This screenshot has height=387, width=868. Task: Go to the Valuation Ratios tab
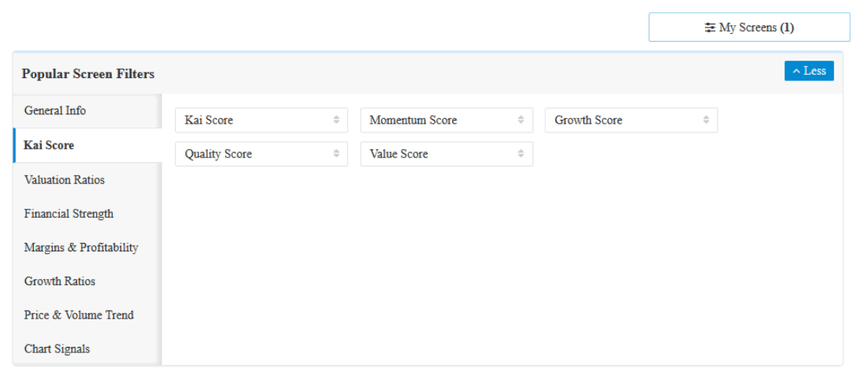tap(65, 180)
